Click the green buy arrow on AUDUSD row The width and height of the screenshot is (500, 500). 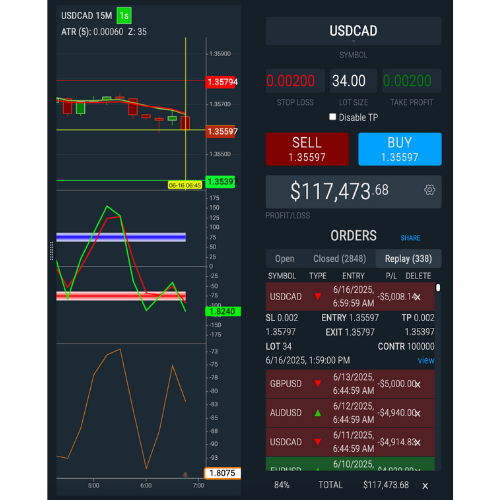tap(318, 413)
